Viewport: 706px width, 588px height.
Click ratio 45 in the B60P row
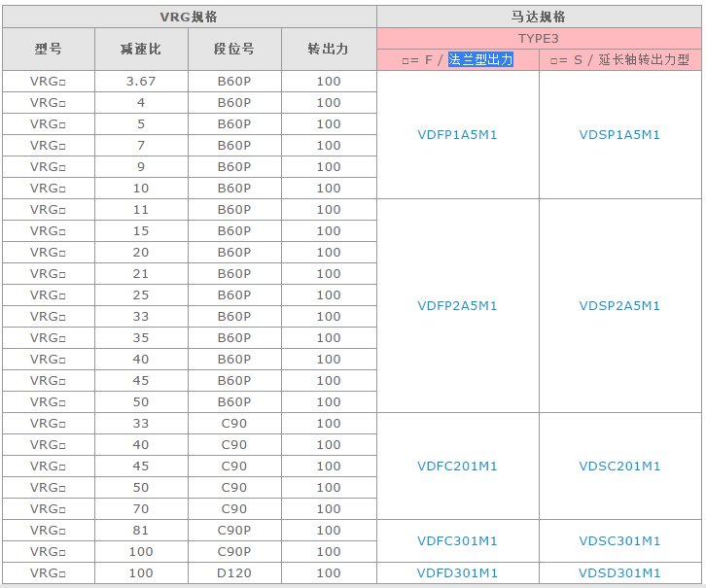141,380
